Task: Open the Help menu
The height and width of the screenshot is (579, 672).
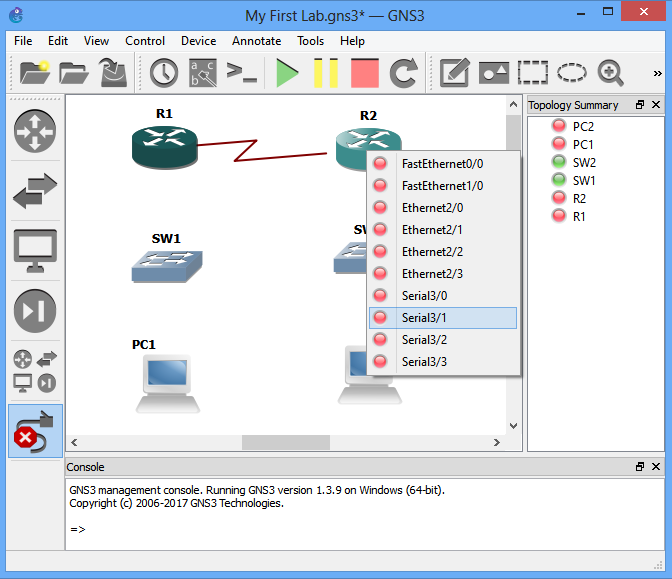Action: 352,41
